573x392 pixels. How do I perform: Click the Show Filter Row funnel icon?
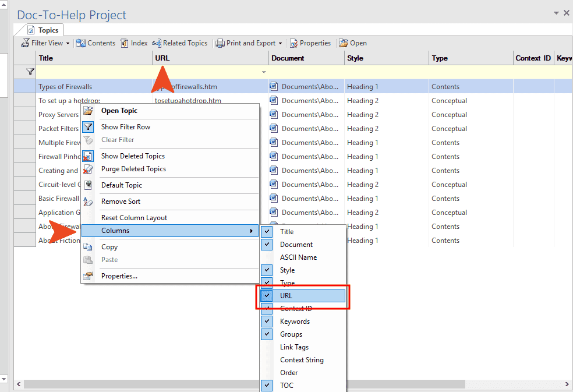tap(88, 127)
